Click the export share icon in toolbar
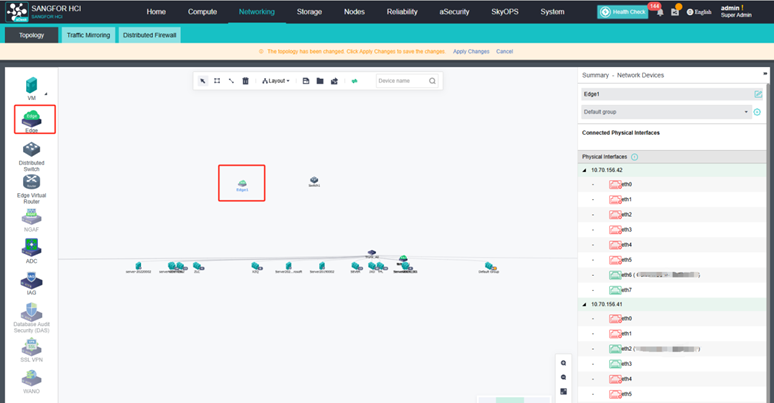The height and width of the screenshot is (403, 774). [334, 81]
